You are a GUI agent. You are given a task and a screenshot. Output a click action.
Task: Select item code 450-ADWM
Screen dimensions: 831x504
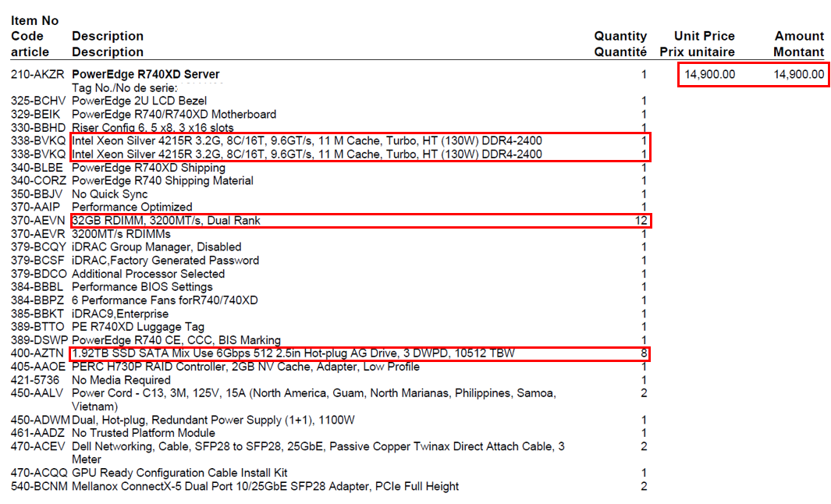pos(41,421)
